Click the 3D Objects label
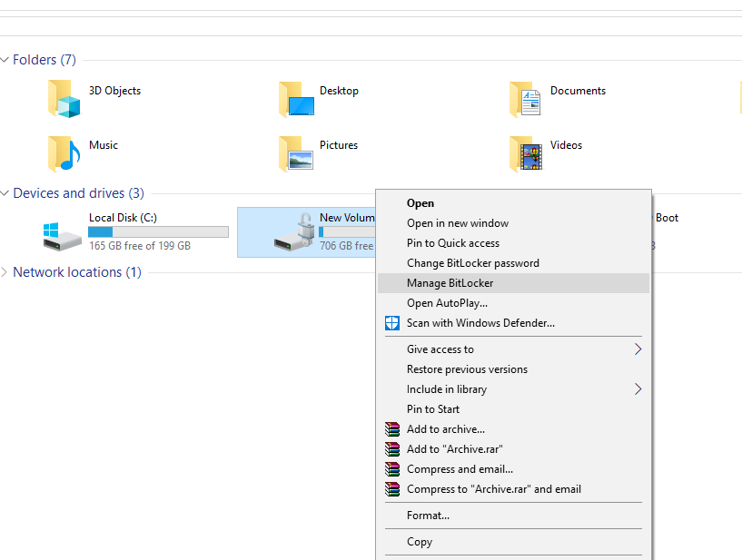The image size is (742, 560). pyautogui.click(x=115, y=91)
